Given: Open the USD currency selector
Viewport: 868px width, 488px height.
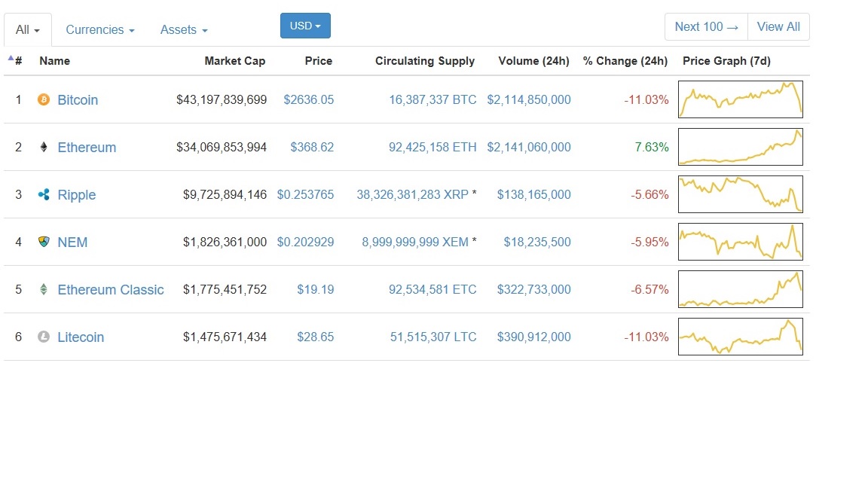Looking at the screenshot, I should 305,26.
